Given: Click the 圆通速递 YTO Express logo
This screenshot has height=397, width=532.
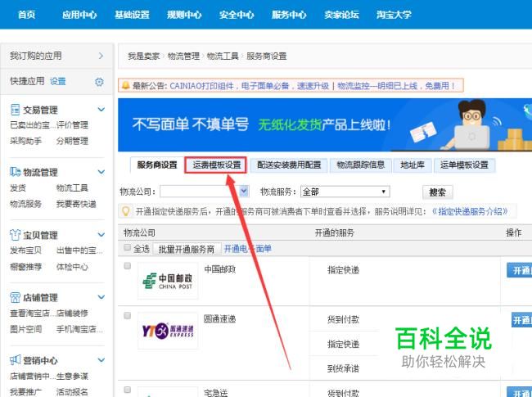Looking at the screenshot, I should [168, 331].
